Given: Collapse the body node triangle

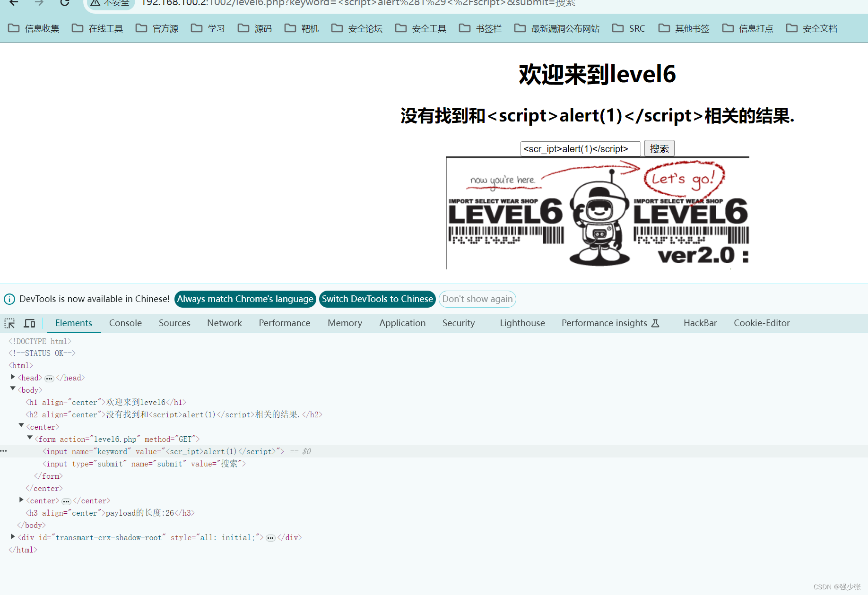Looking at the screenshot, I should [13, 389].
